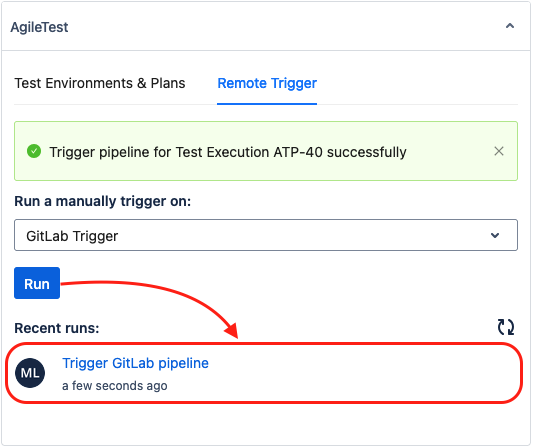Click the dropdown arrow beside GitLab Trigger

tap(495, 235)
